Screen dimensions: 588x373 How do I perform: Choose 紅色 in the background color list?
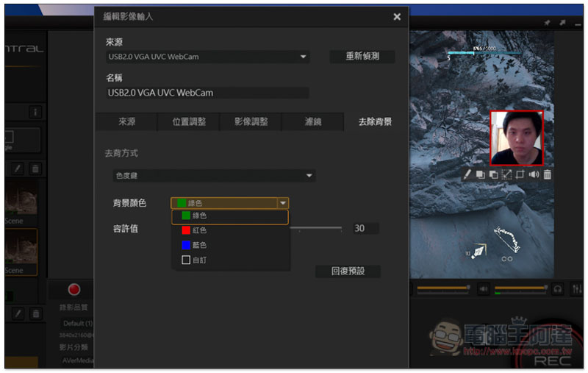point(230,230)
